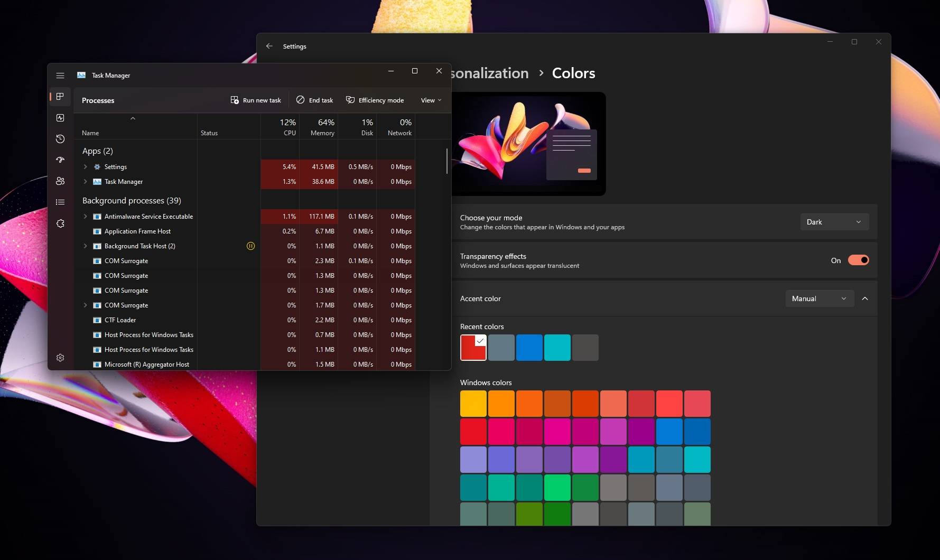Open the Manual accent color dropdown
Viewport: 940px width, 560px height.
tap(819, 298)
